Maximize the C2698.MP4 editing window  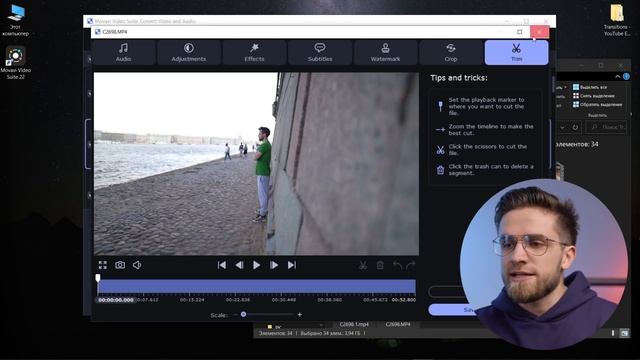[519, 32]
